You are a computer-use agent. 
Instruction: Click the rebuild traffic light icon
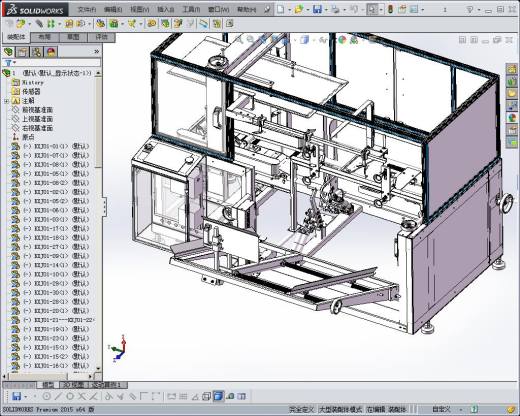click(390, 9)
